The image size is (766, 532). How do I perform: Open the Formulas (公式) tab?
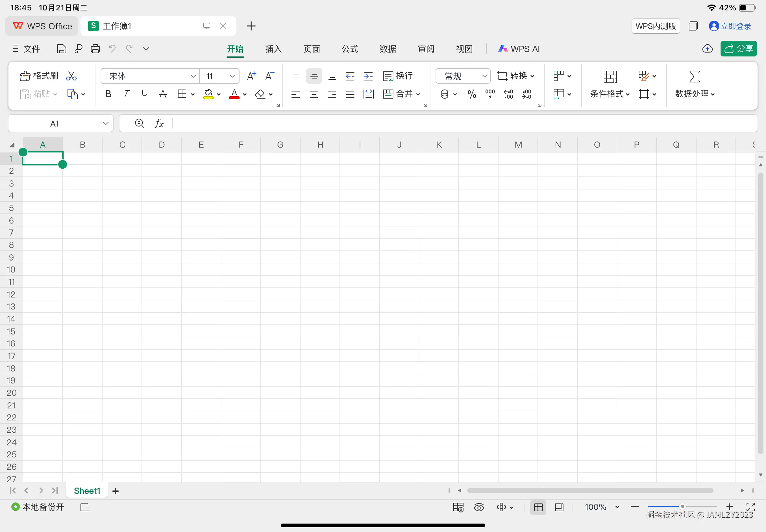[x=350, y=49]
